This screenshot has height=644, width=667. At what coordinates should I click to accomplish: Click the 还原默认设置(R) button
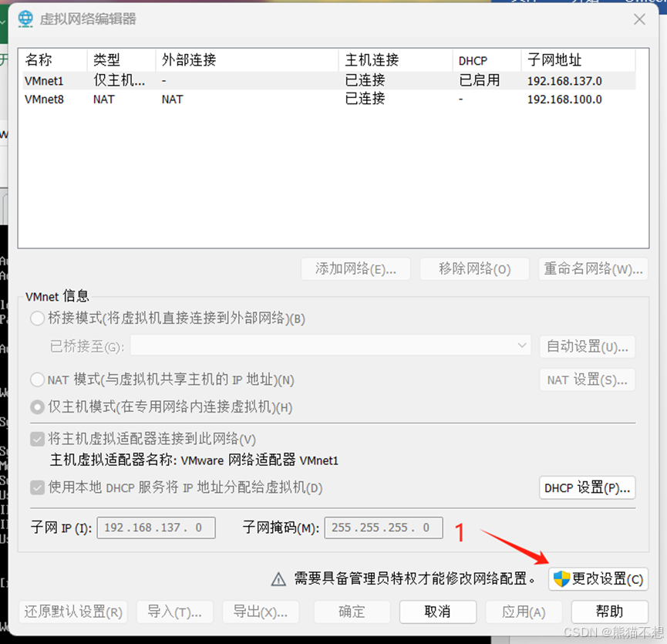[73, 612]
